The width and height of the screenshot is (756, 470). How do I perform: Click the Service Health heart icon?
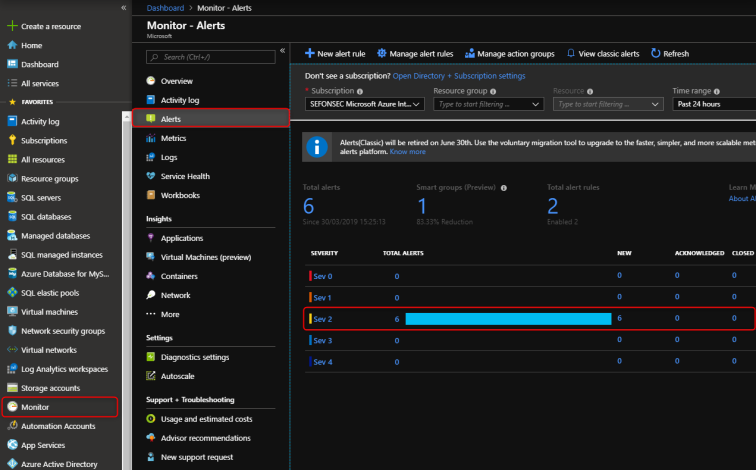tap(151, 176)
